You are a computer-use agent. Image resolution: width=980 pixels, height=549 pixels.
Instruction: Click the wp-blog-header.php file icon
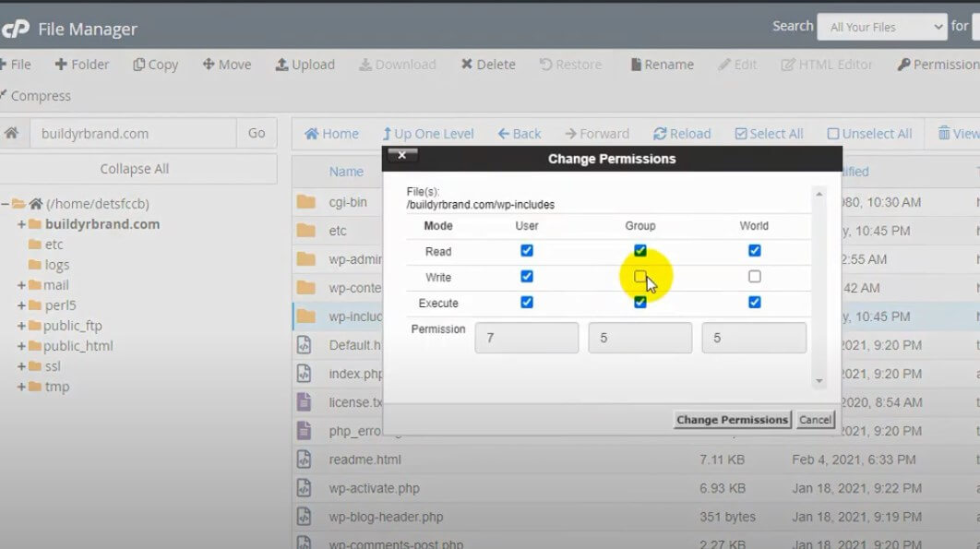[x=304, y=517]
